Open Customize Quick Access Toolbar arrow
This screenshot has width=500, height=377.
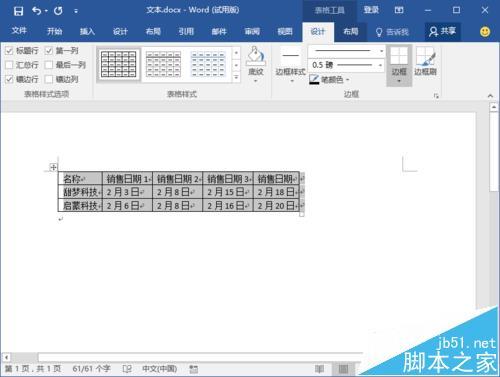click(x=76, y=11)
